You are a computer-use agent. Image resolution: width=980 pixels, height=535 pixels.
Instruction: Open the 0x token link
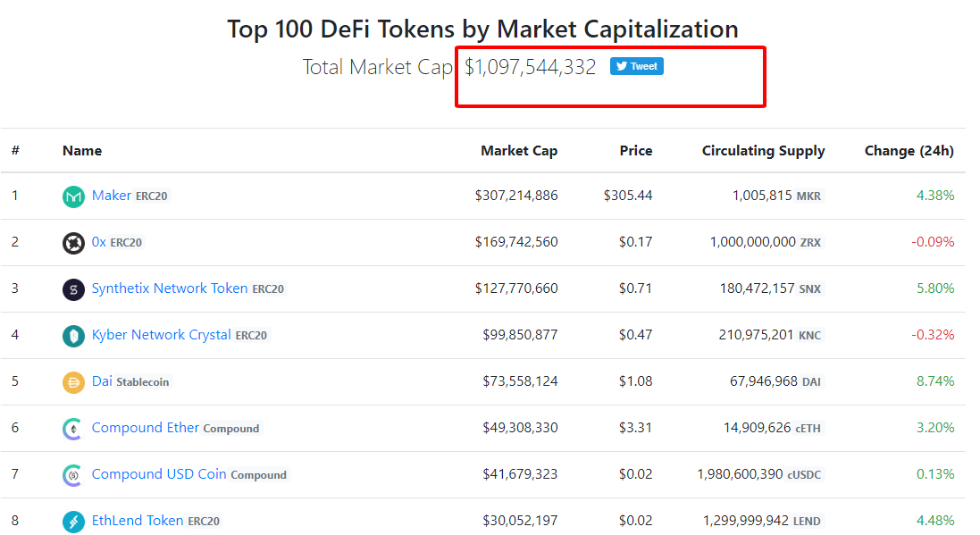pyautogui.click(x=99, y=242)
